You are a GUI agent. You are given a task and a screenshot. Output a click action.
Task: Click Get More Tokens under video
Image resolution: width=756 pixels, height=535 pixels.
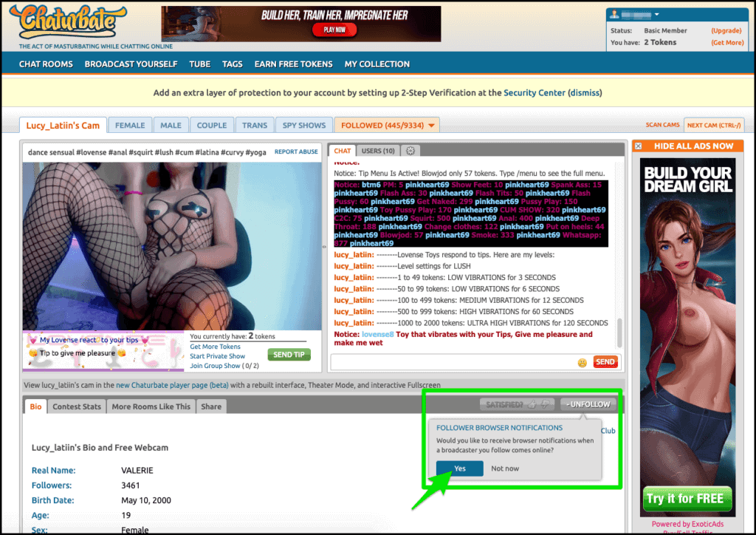(215, 347)
